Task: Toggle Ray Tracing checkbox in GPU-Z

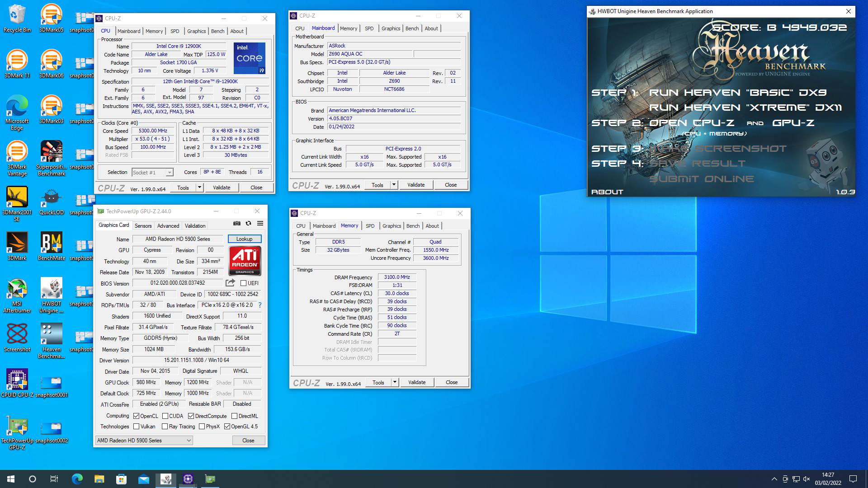Action: click(x=165, y=427)
